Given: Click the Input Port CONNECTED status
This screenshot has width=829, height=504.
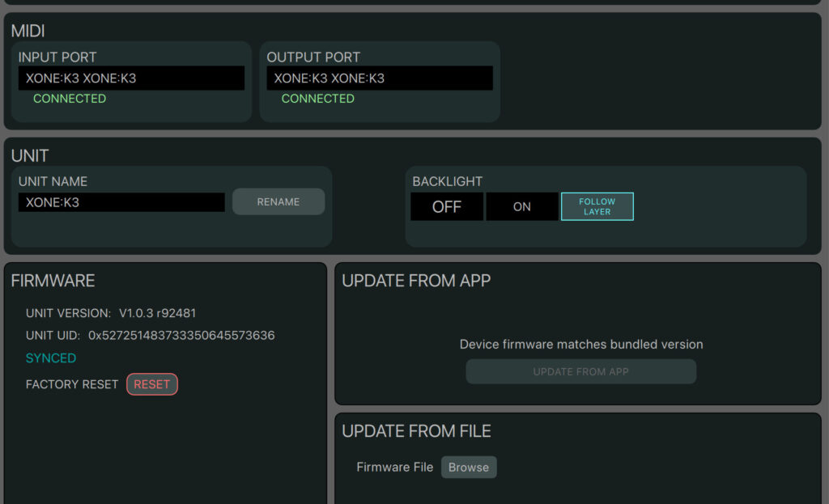Looking at the screenshot, I should pos(70,99).
